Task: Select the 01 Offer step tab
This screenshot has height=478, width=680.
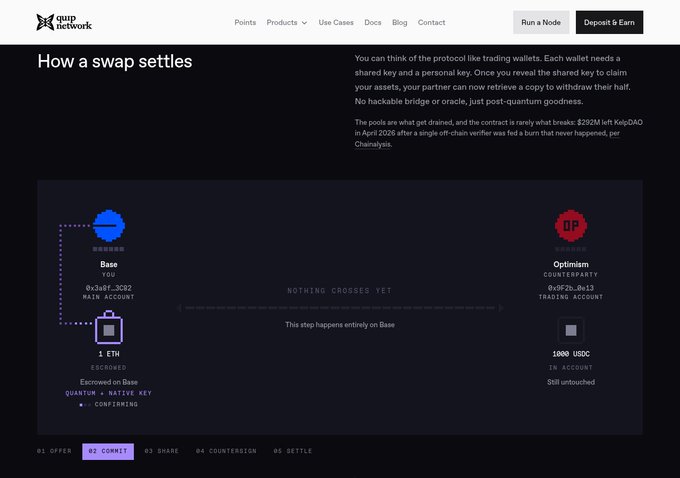Action: pyautogui.click(x=54, y=451)
